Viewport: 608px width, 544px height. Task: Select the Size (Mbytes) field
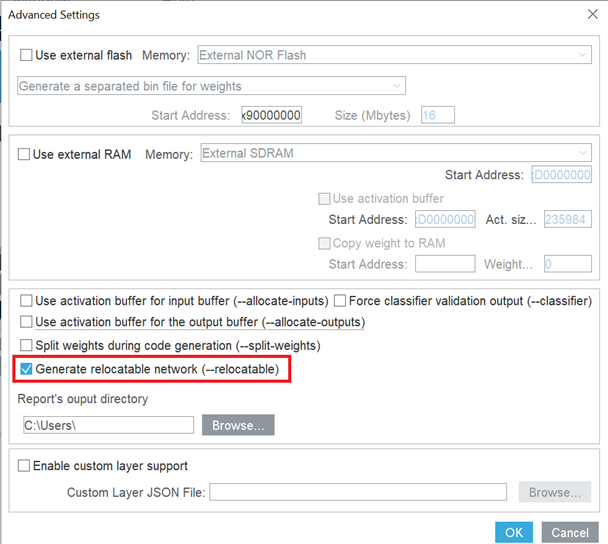click(438, 115)
